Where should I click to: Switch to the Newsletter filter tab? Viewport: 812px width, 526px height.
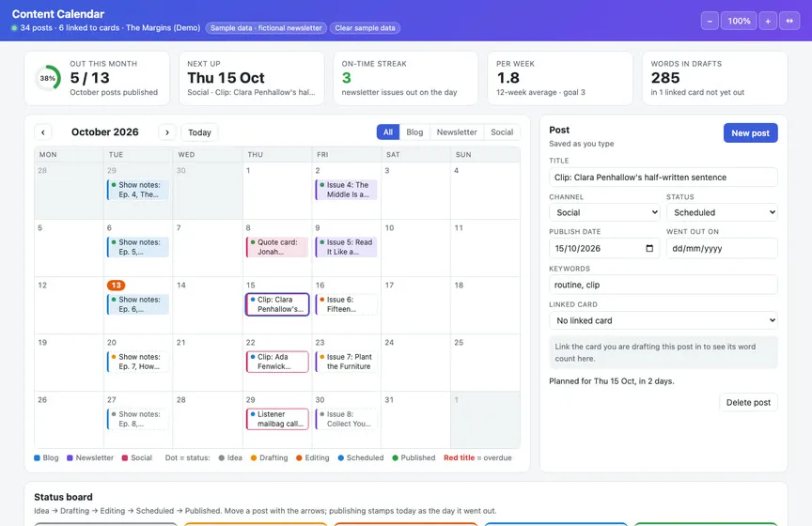[456, 132]
